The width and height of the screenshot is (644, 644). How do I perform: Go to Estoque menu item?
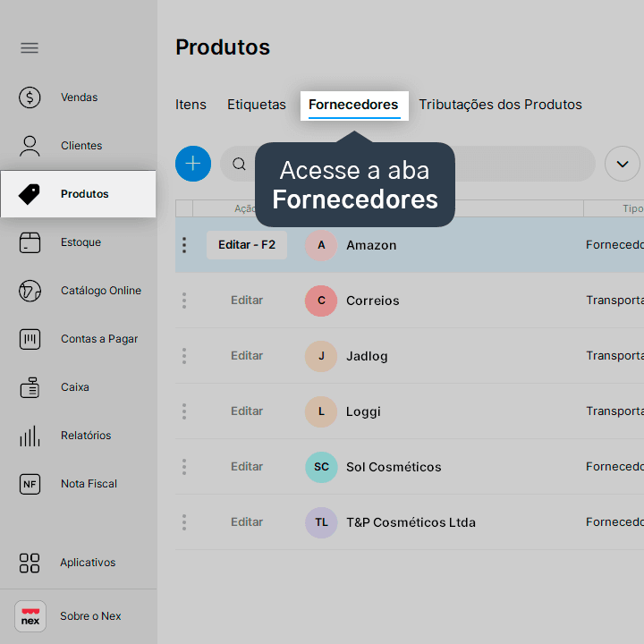80,242
